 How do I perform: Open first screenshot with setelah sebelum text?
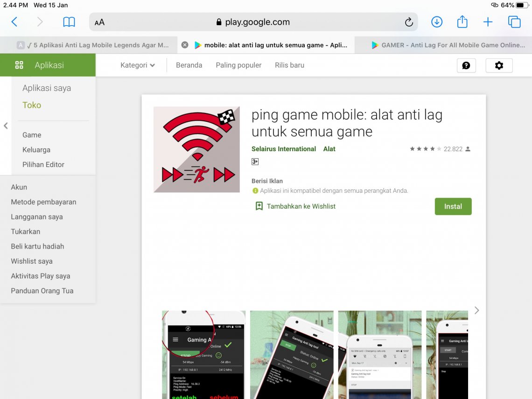203,355
